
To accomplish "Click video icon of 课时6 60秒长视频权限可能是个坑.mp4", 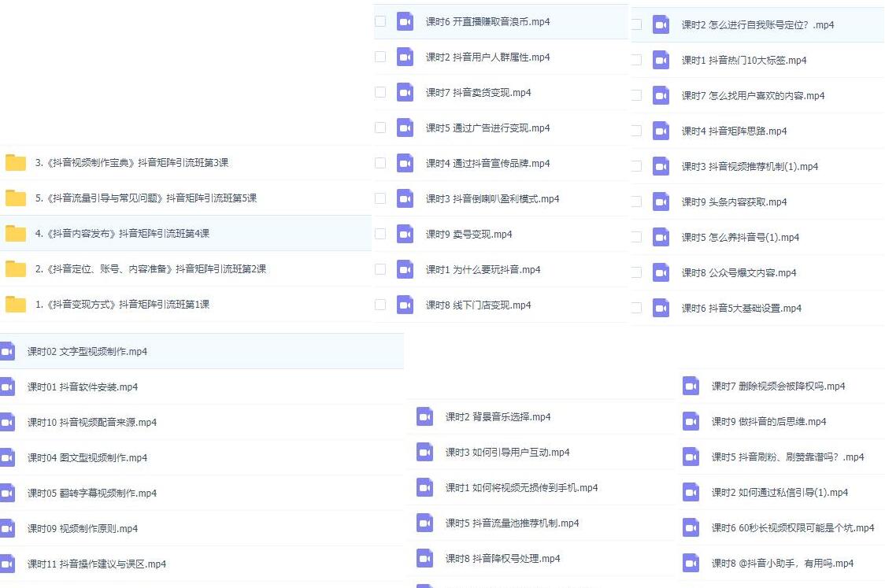I will tap(691, 527).
